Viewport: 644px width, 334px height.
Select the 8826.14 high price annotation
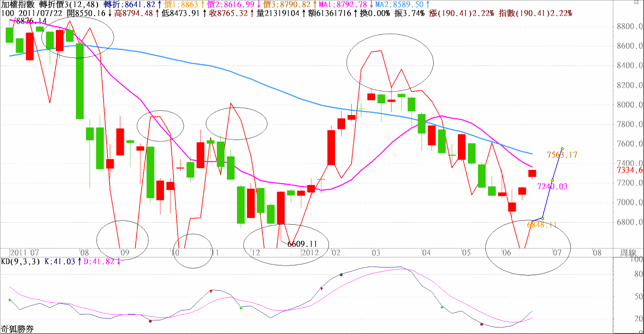30,21
